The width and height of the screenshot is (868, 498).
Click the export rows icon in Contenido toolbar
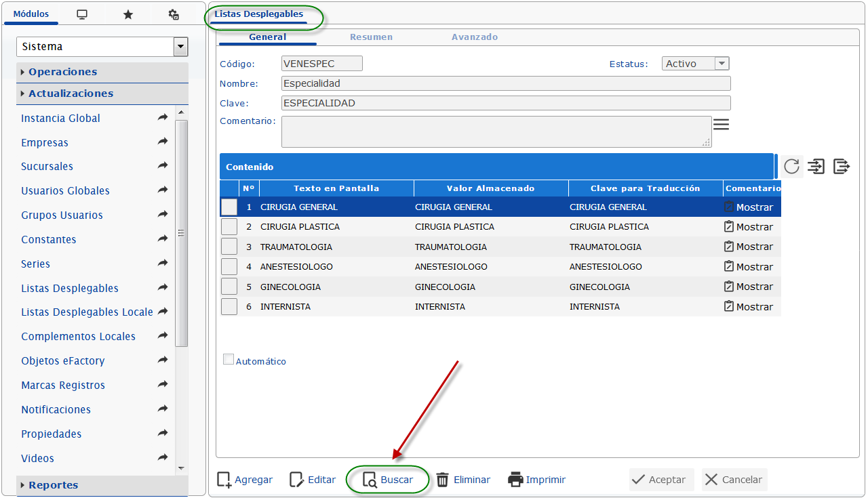842,166
